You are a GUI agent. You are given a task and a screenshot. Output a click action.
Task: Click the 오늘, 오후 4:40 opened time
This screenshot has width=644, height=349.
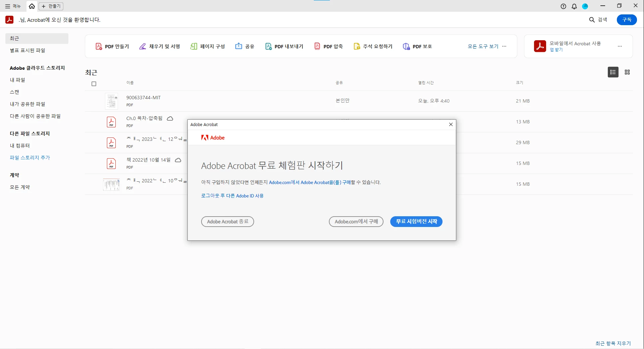point(434,101)
